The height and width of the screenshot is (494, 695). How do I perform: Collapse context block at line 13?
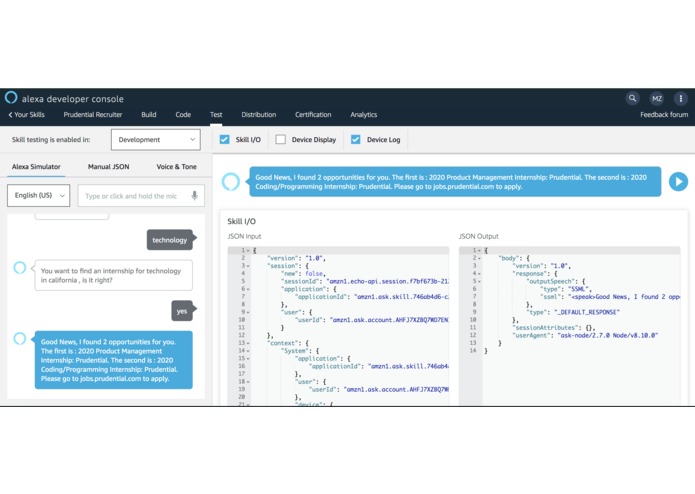click(248, 343)
